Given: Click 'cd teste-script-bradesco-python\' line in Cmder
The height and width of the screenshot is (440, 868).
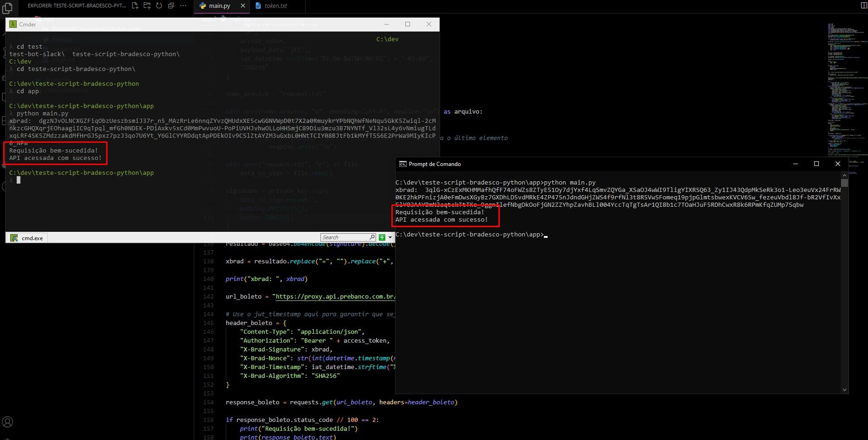Looking at the screenshot, I should pyautogui.click(x=76, y=69).
